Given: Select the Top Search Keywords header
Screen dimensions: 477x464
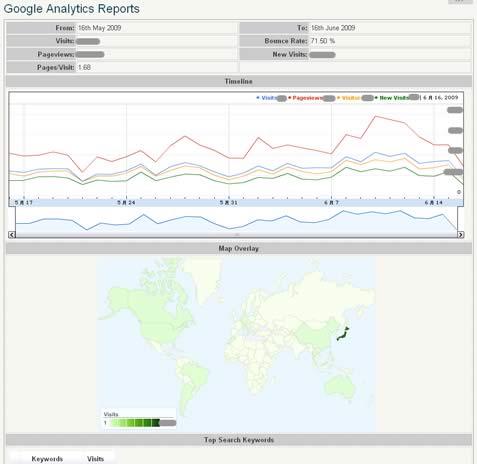Looking at the screenshot, I should 239,440.
